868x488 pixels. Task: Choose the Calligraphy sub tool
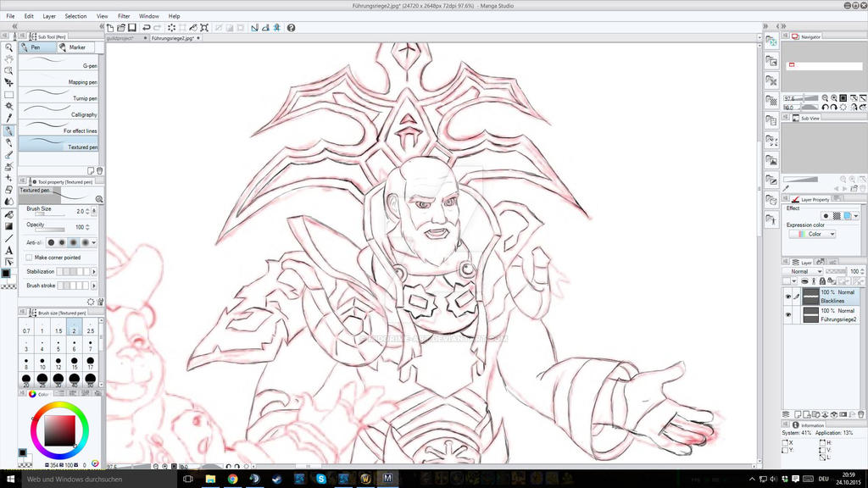pos(58,111)
